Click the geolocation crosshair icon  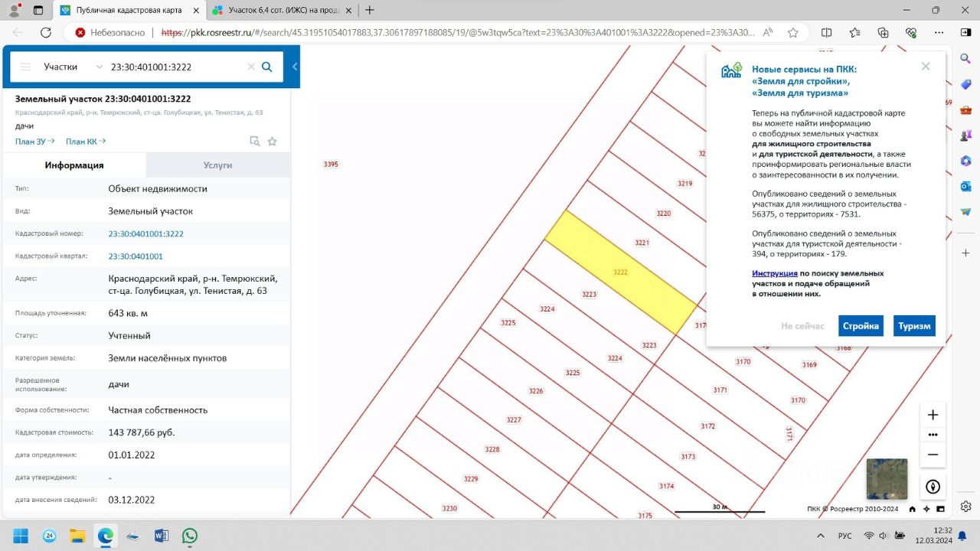coord(927,509)
